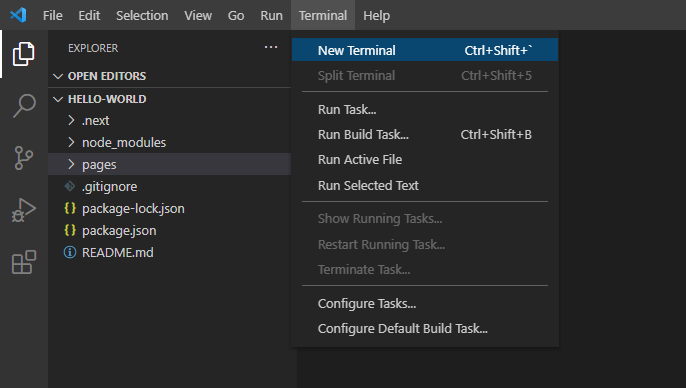
Task: Open the Go menu
Action: tap(236, 15)
